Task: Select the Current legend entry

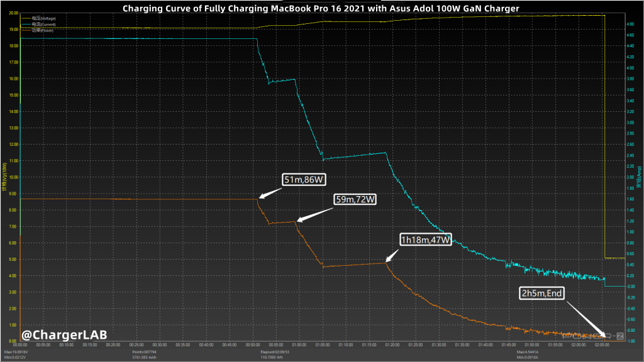Action: click(38, 25)
